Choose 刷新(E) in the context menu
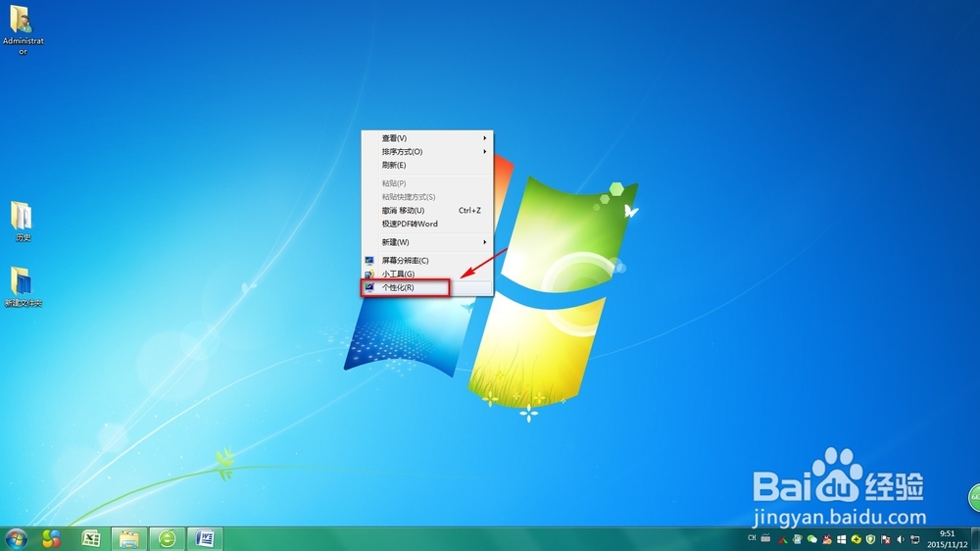 point(427,165)
